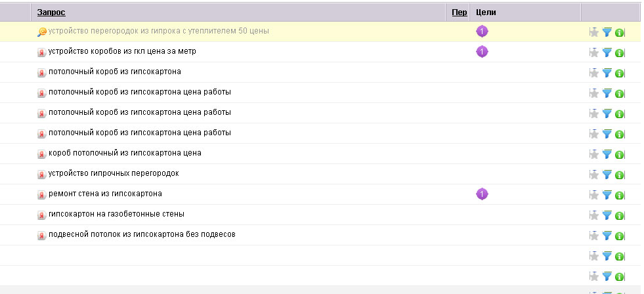644x294 pixels.
Task: Click query "подвесной потолок из гипсокартона без подвесов"
Action: pyautogui.click(x=142, y=234)
